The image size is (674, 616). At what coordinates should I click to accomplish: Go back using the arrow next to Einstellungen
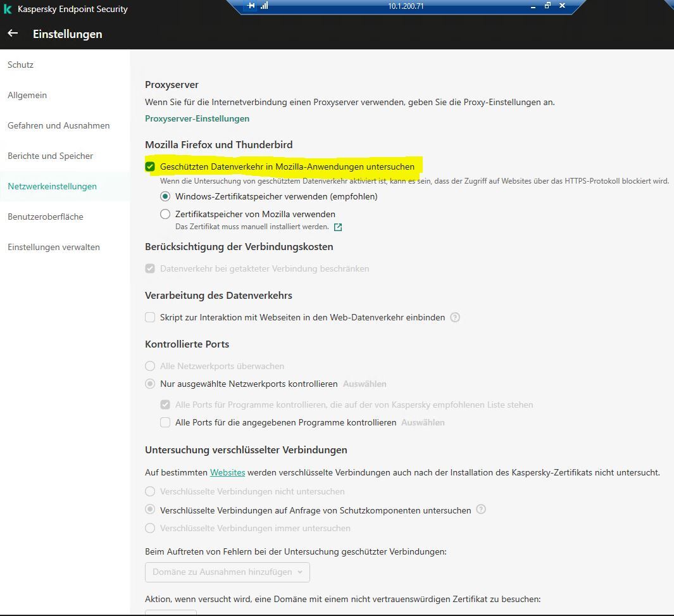(13, 33)
